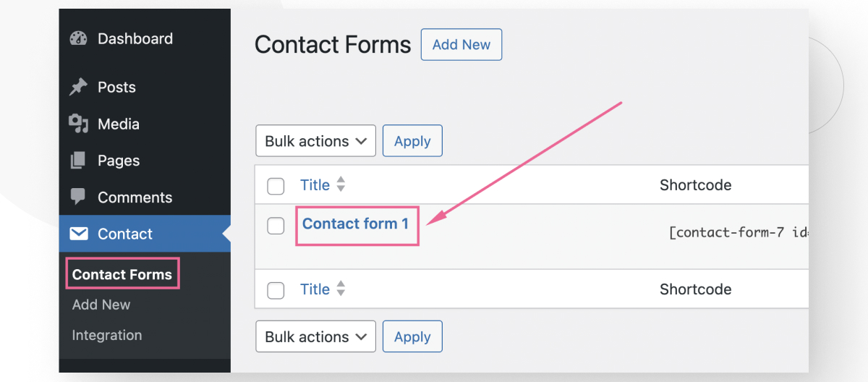The image size is (868, 382).
Task: Click the sort arrows next to top Title
Action: 341,185
